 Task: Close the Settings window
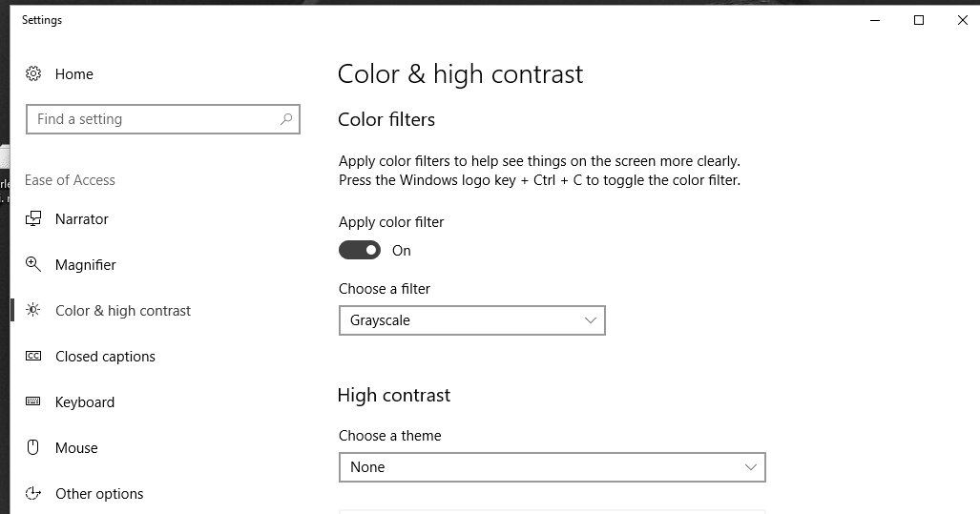963,20
